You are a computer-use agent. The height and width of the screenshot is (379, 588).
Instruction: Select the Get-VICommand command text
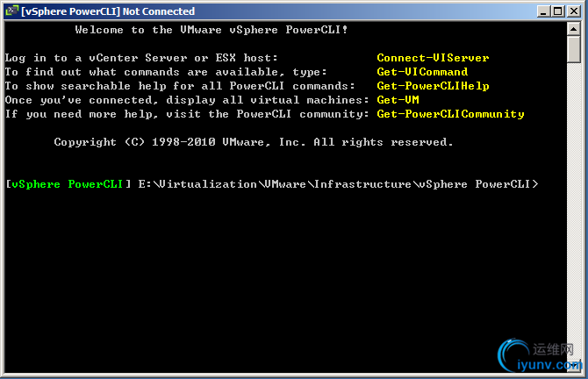click(422, 72)
